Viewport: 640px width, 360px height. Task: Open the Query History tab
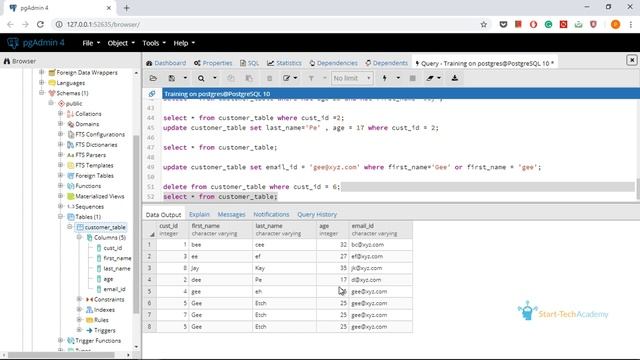pos(317,214)
